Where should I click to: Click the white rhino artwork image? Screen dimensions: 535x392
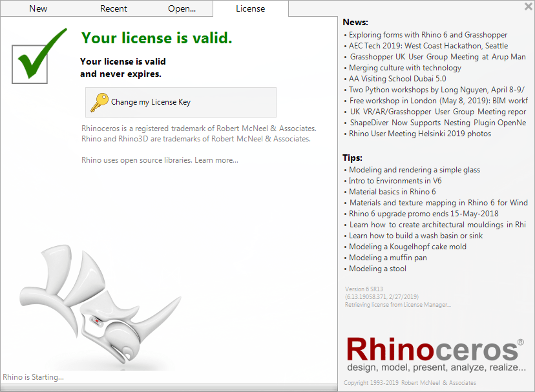100,305
